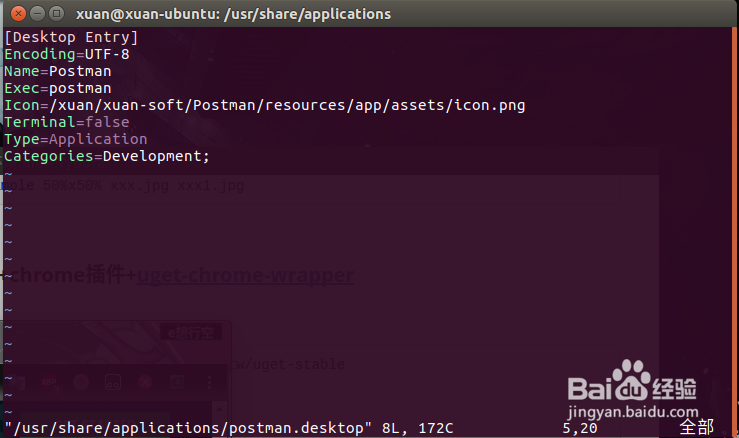739x438 pixels.
Task: Place cursor on Categories=Development; line
Action: pyautogui.click(x=107, y=156)
